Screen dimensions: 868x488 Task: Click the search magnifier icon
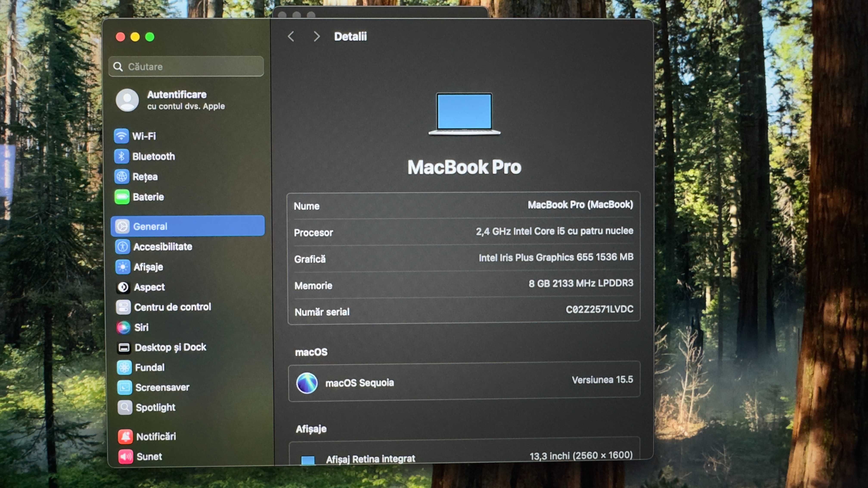118,66
